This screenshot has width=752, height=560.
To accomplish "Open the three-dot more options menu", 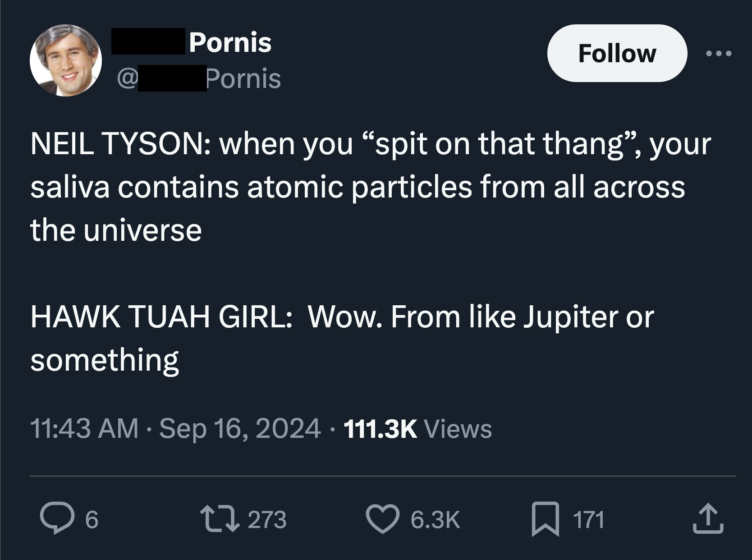I will click(719, 54).
